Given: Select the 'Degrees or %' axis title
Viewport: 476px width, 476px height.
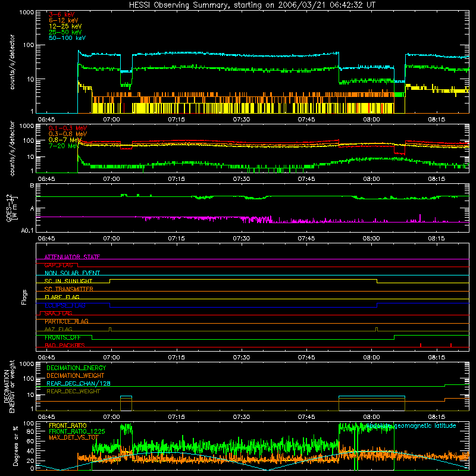Looking at the screenshot, I should click(x=16, y=446).
